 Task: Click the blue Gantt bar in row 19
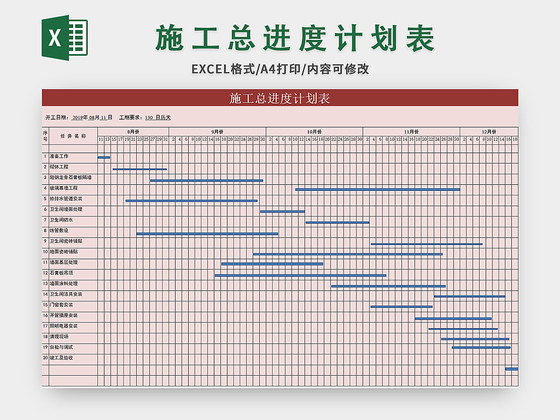tap(481, 348)
